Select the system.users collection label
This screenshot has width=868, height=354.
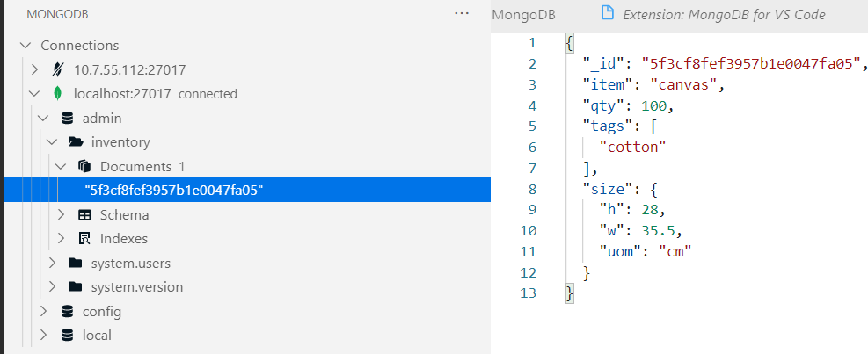tap(131, 264)
